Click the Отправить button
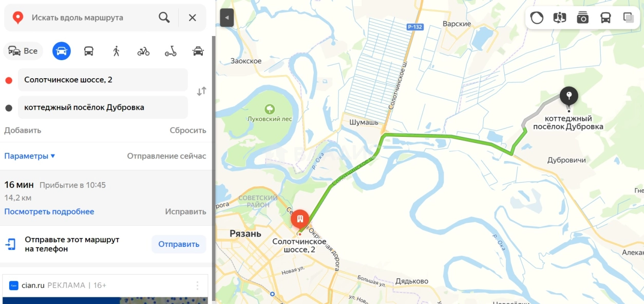Viewport: 644px width, 304px height. pyautogui.click(x=179, y=244)
